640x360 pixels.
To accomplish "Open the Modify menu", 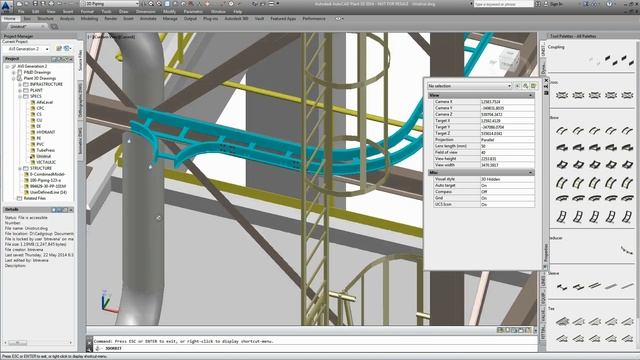I will [x=169, y=12].
